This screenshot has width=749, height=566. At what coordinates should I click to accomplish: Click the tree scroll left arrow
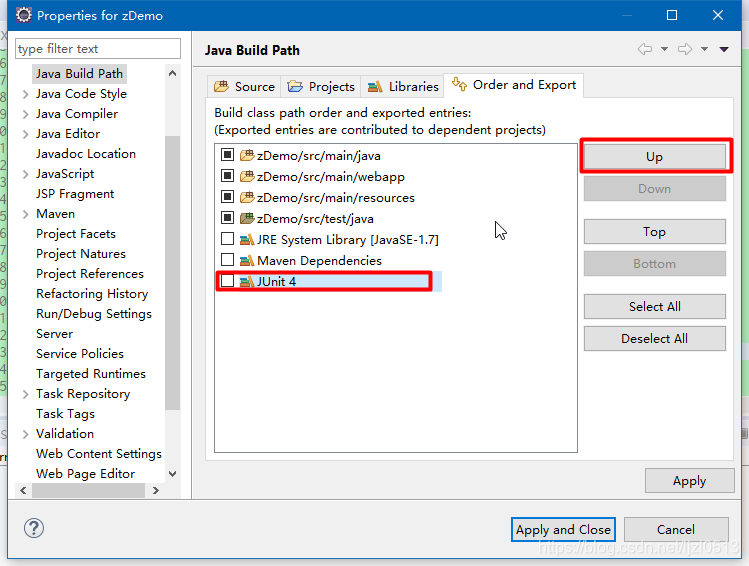click(23, 491)
